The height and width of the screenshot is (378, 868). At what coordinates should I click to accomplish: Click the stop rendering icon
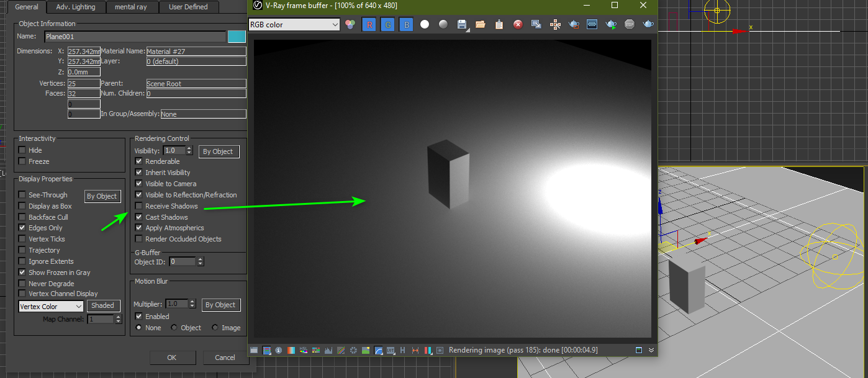tap(630, 25)
